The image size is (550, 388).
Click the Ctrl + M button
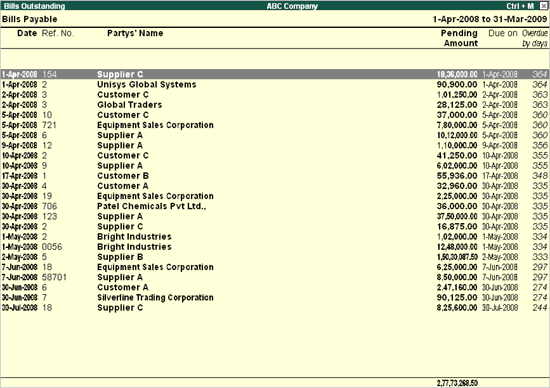point(520,6)
